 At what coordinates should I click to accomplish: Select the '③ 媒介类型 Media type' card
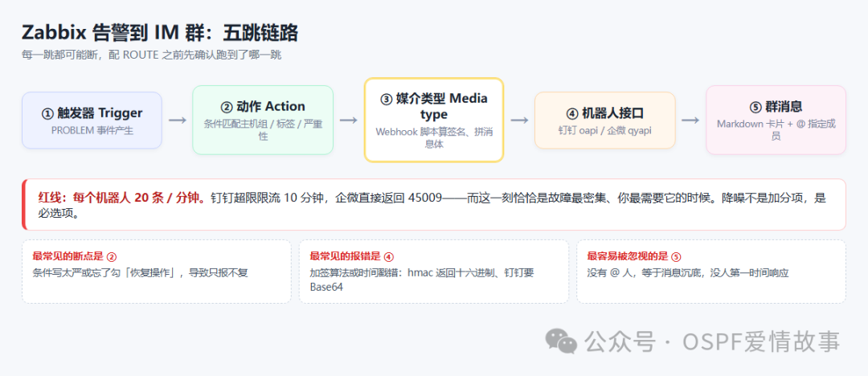point(433,120)
